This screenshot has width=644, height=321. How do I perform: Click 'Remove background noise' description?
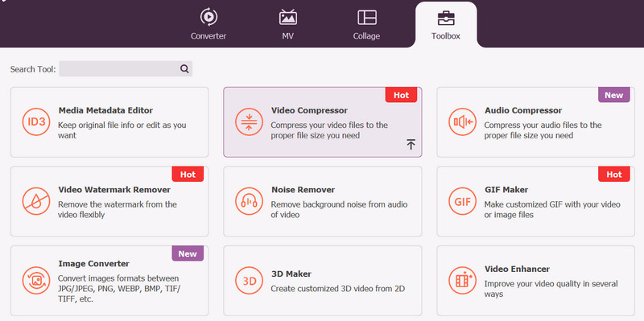(x=339, y=209)
